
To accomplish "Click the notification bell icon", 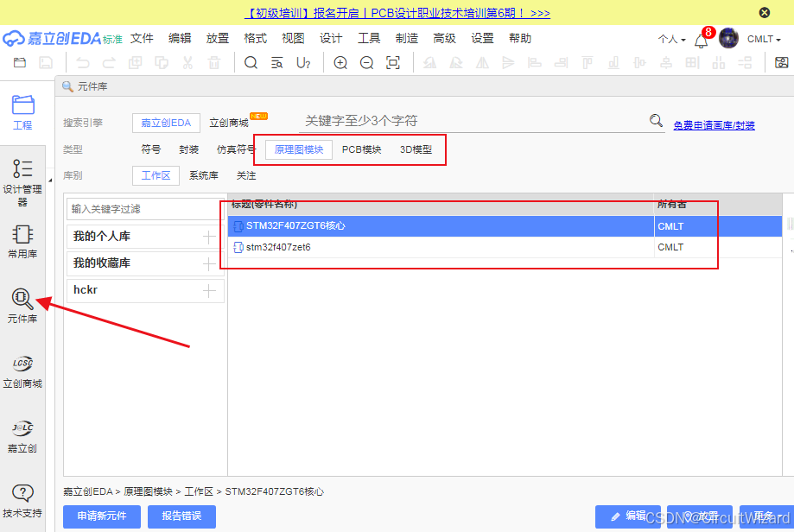I will coord(702,41).
